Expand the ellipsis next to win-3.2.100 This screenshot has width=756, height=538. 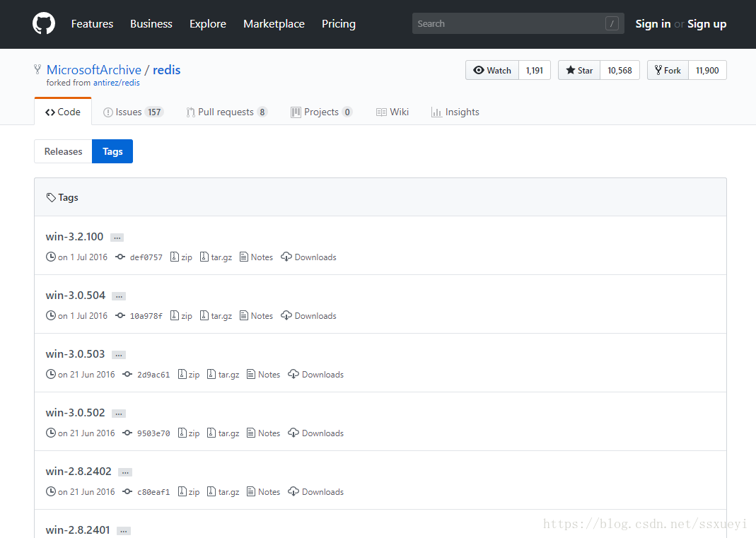[x=117, y=238]
